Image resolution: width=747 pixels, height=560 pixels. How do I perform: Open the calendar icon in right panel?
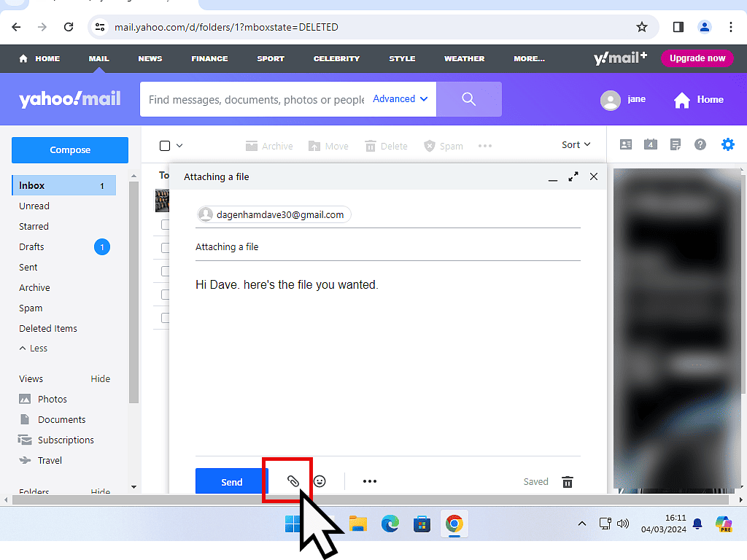click(x=650, y=144)
